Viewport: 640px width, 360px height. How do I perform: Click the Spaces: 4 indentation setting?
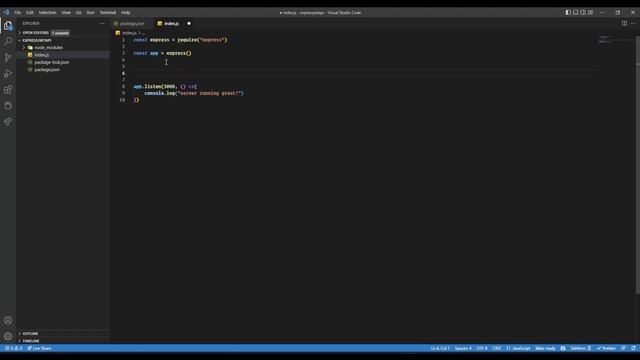coord(463,348)
